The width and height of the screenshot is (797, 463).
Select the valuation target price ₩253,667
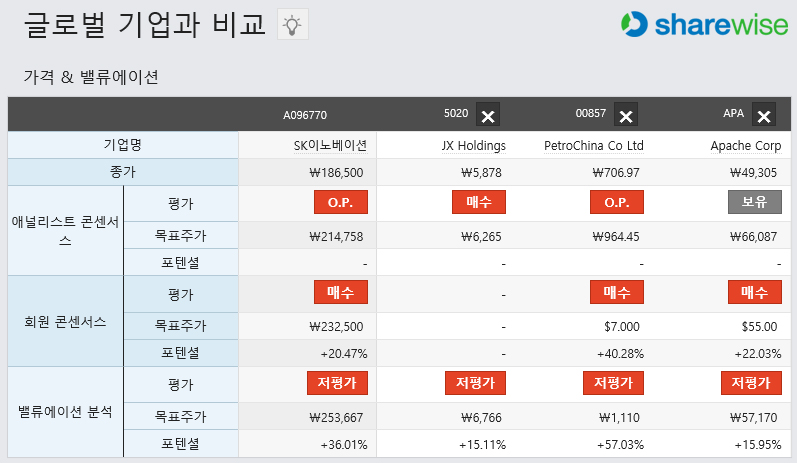point(336,418)
